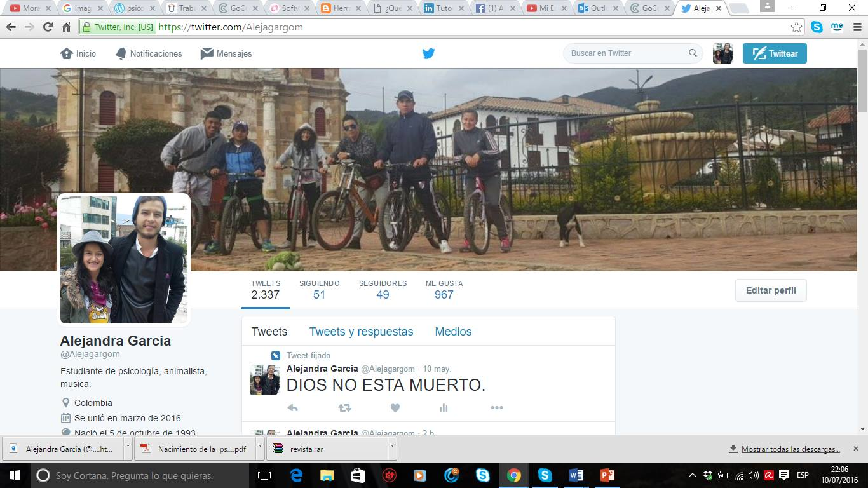This screenshot has width=868, height=488.
Task: Select the Tweets timeline tab
Action: (269, 332)
